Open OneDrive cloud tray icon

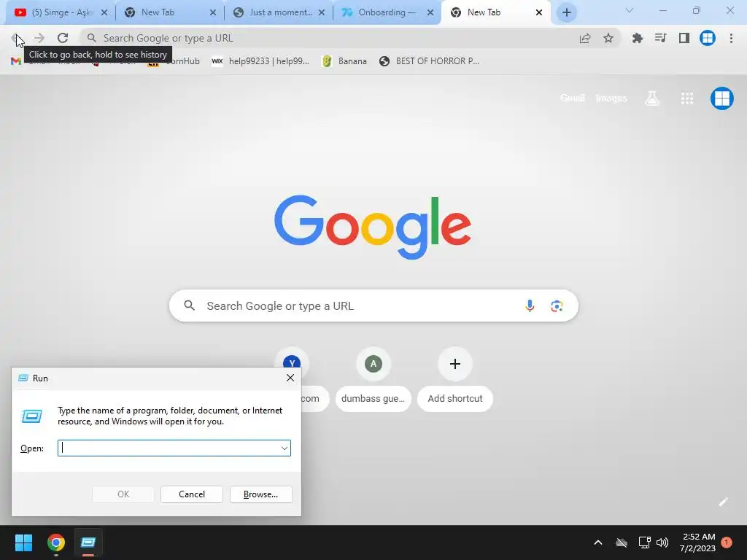tap(622, 542)
